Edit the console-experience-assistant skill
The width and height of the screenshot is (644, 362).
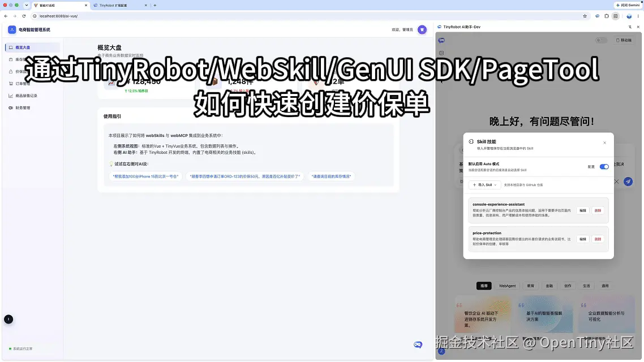pos(582,210)
